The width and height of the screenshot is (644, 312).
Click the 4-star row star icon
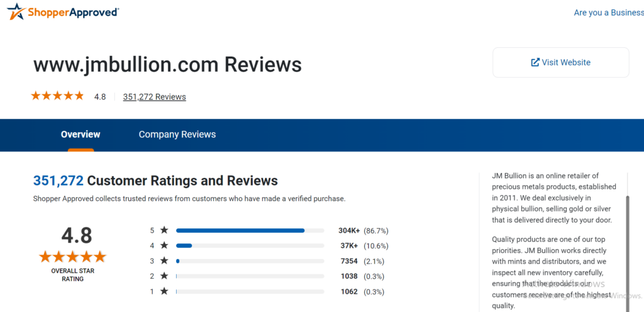[x=164, y=245]
